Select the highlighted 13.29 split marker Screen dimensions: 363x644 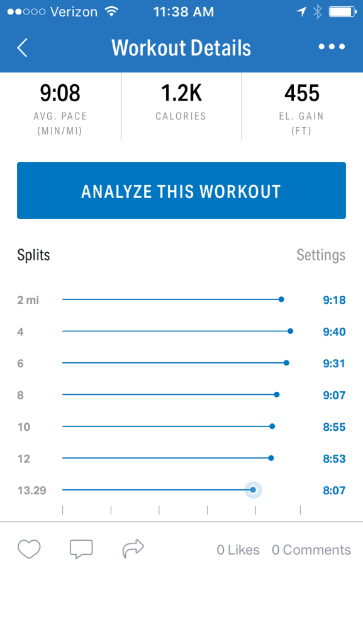[x=253, y=489]
